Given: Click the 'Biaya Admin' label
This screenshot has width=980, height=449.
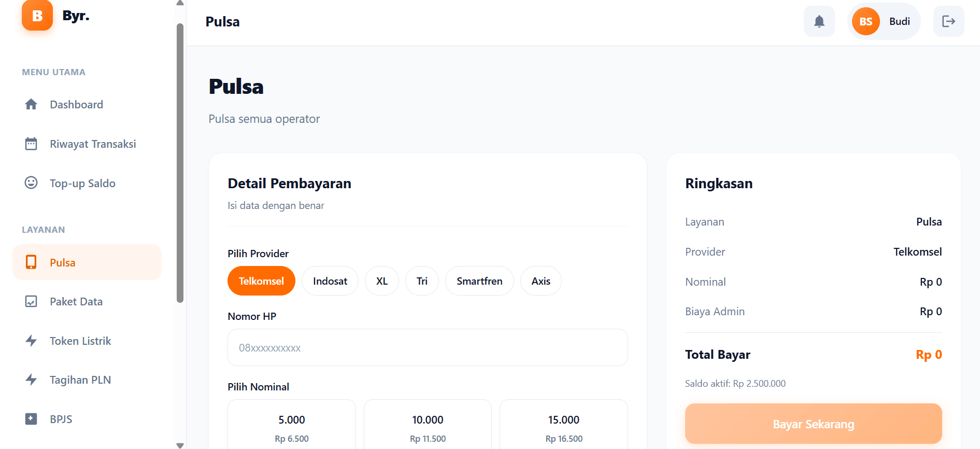Looking at the screenshot, I should pos(715,312).
